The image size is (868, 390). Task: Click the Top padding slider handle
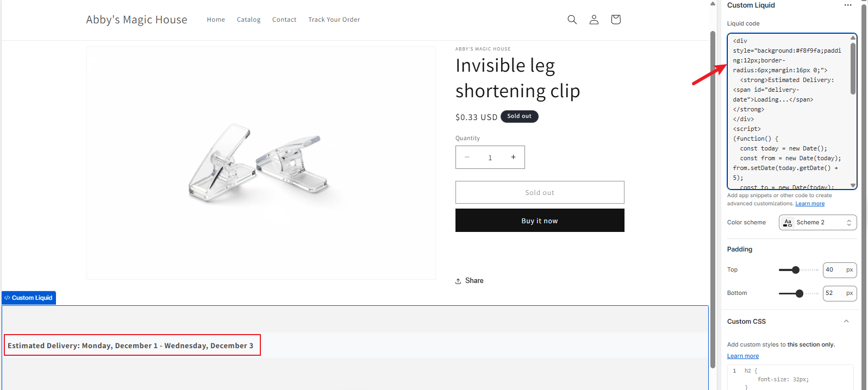tap(796, 270)
